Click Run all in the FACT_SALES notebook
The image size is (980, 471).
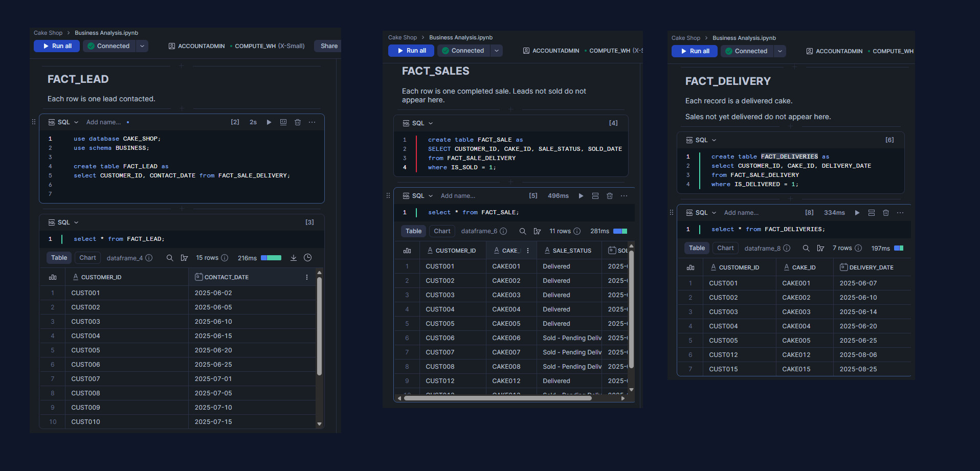pos(411,51)
